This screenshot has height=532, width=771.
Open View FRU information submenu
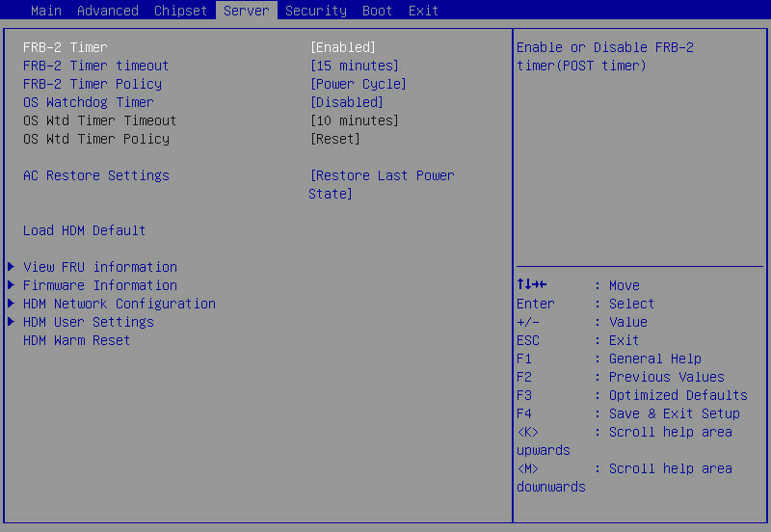point(100,267)
